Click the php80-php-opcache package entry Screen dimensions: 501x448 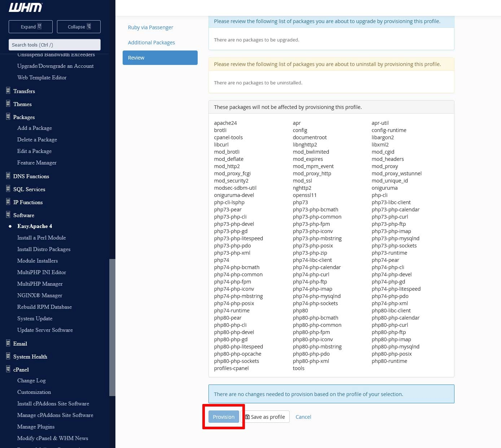[238, 354]
